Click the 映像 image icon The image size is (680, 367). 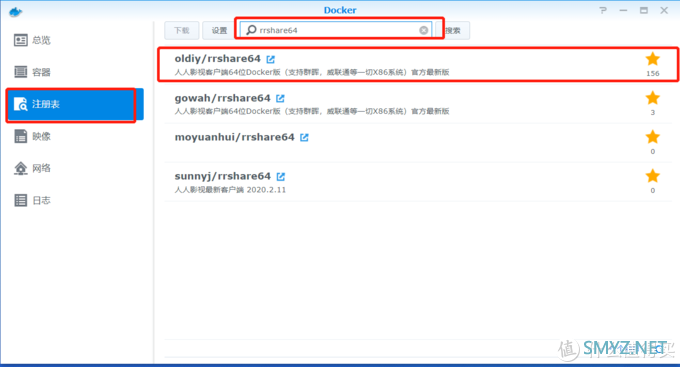pos(20,136)
